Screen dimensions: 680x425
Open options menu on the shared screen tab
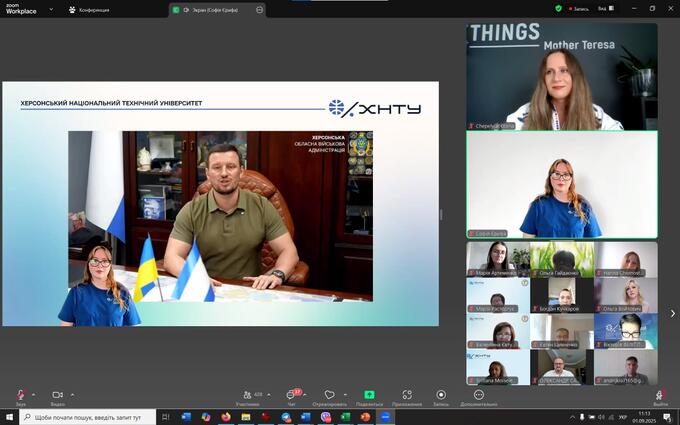[x=260, y=9]
